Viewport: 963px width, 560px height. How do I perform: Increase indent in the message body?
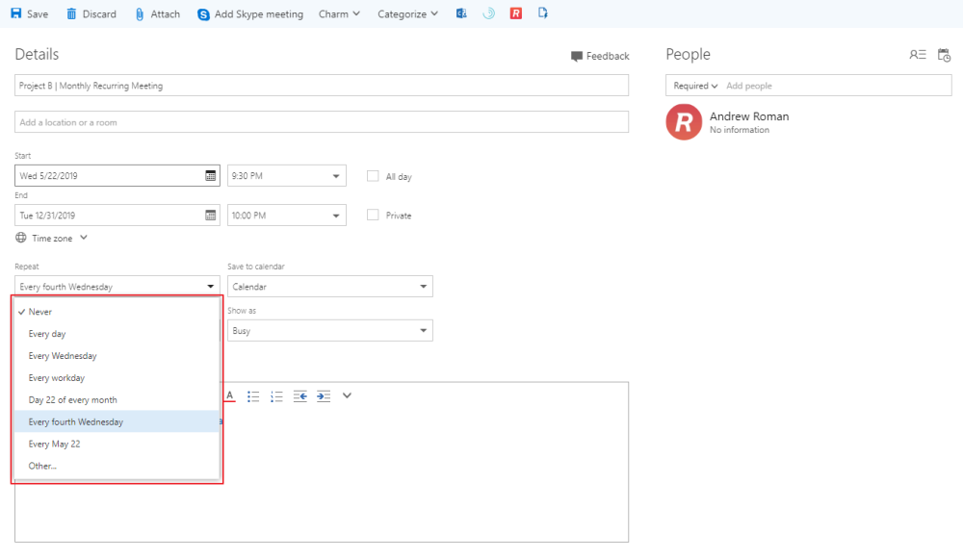tap(323, 395)
